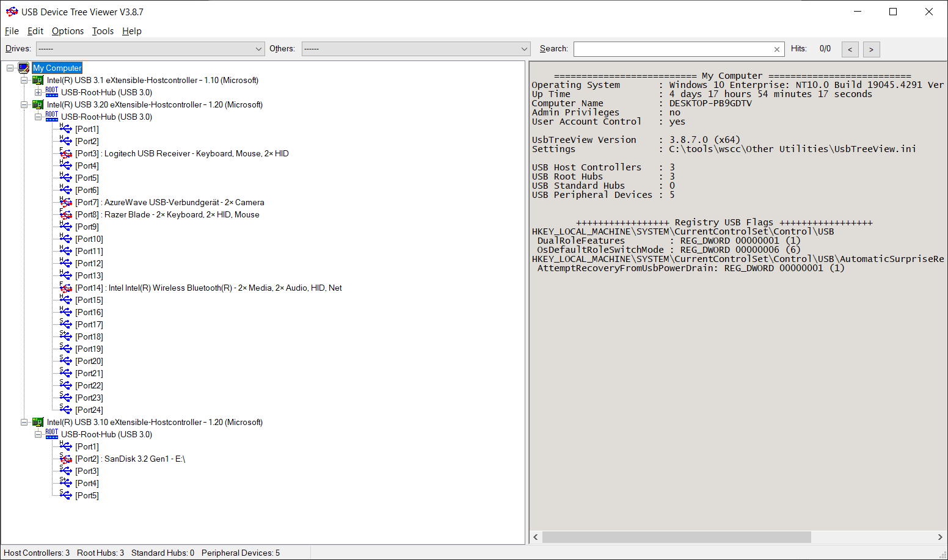The width and height of the screenshot is (948, 560).
Task: Click the port icon for Port18
Action: click(66, 336)
